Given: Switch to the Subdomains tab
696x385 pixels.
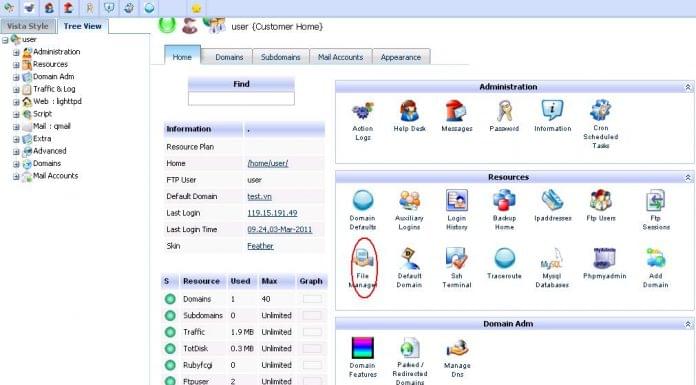Looking at the screenshot, I should (281, 57).
